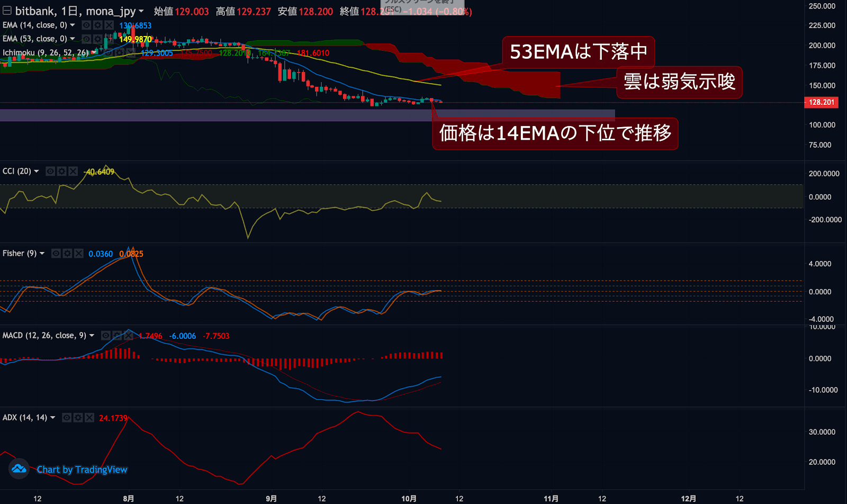
Task: Click the TradingView cloud logo icon
Action: 19,469
